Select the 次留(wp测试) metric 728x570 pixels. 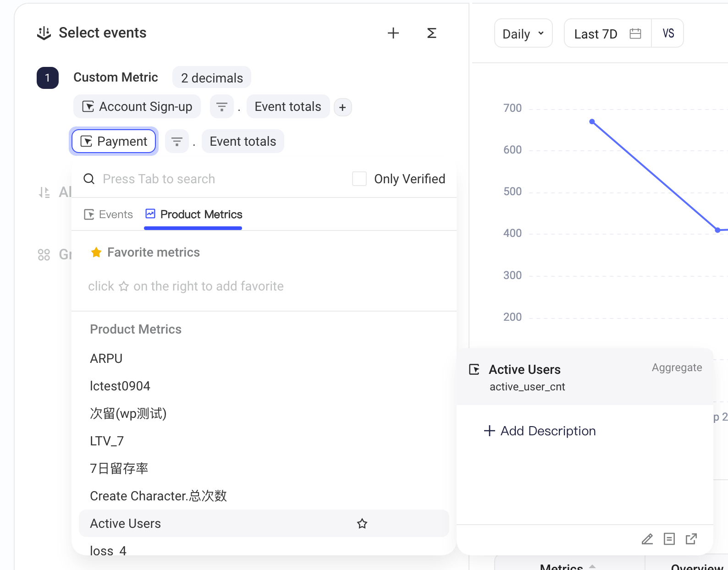coord(264,414)
